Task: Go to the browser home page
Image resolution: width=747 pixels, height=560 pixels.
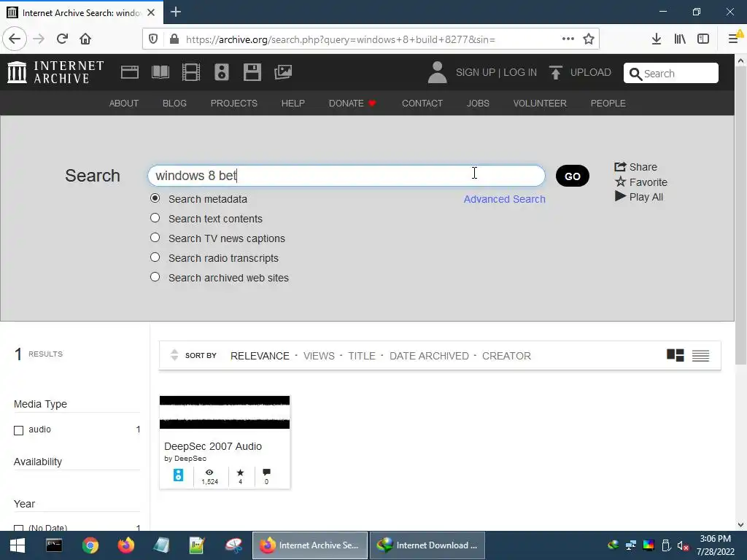Action: point(85,39)
